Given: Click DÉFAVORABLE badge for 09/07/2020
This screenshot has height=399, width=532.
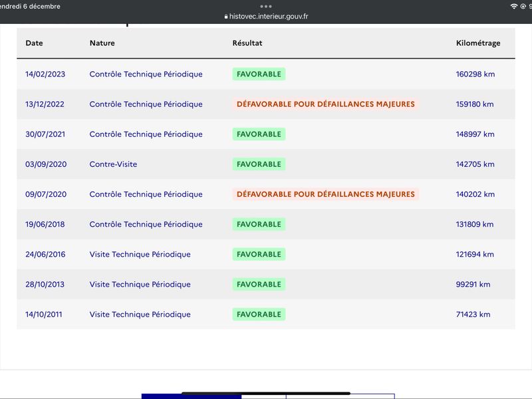Looking at the screenshot, I should click(x=326, y=194).
